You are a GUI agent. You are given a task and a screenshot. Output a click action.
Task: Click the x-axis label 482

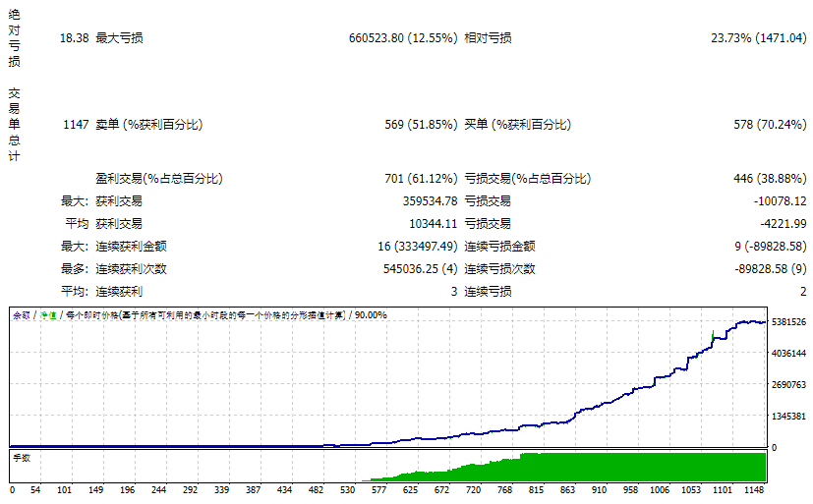click(316, 490)
